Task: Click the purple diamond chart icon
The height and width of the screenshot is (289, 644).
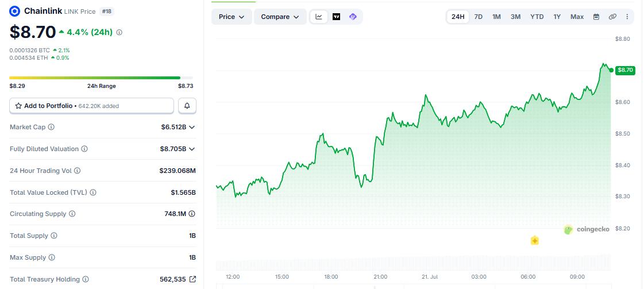Action: [x=353, y=17]
